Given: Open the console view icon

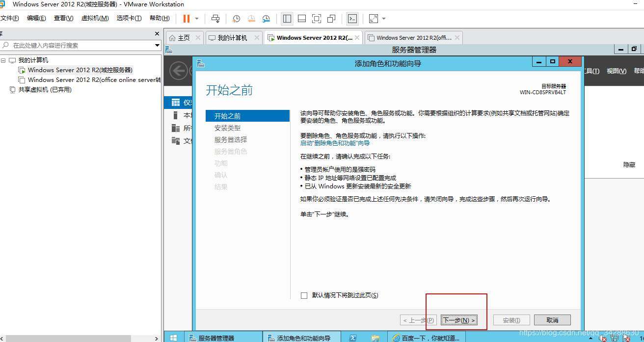Looking at the screenshot, I should (x=352, y=19).
